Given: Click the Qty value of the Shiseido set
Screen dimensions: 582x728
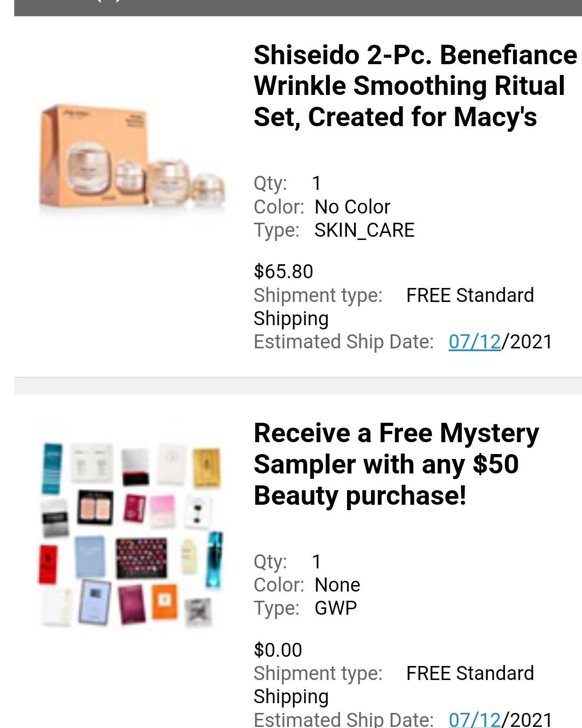Looking at the screenshot, I should pos(317,183).
